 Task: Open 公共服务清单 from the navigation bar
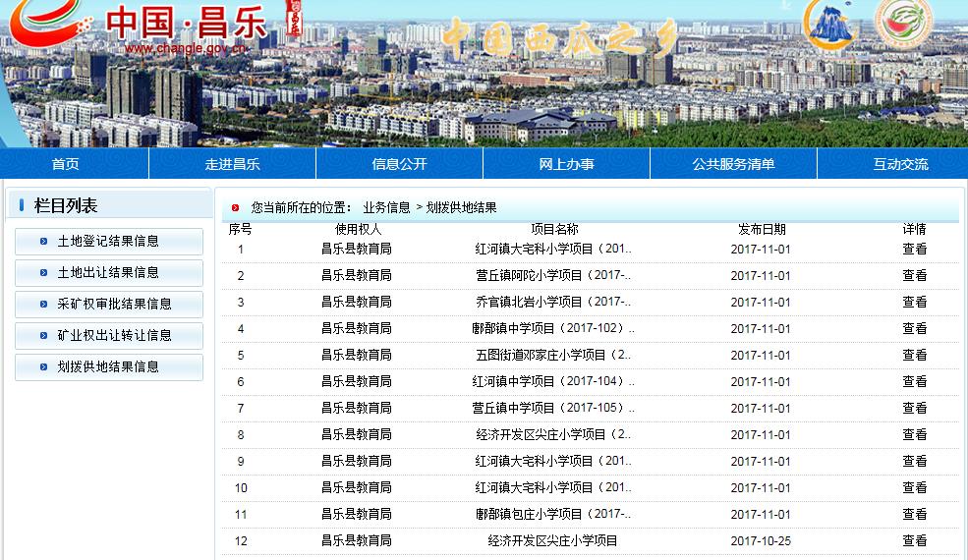(x=733, y=164)
